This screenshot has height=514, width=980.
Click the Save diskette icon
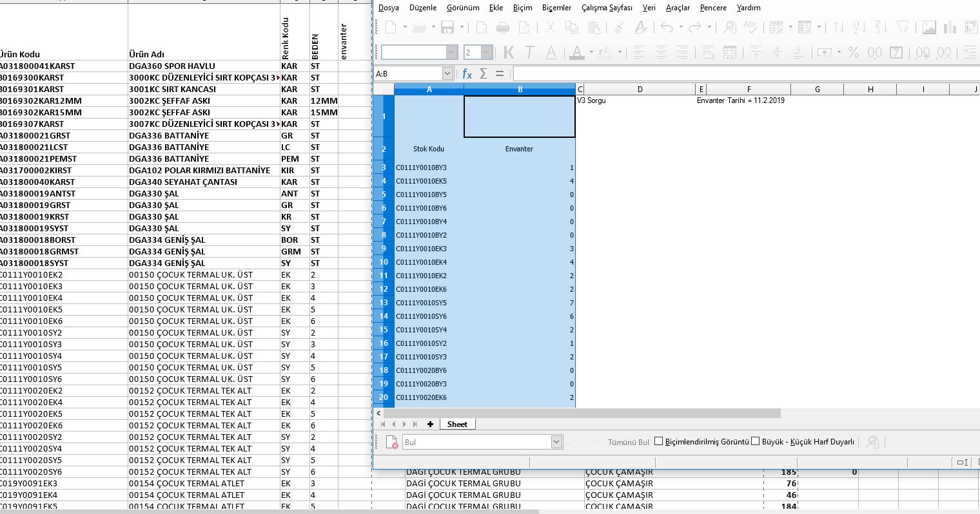447,27
